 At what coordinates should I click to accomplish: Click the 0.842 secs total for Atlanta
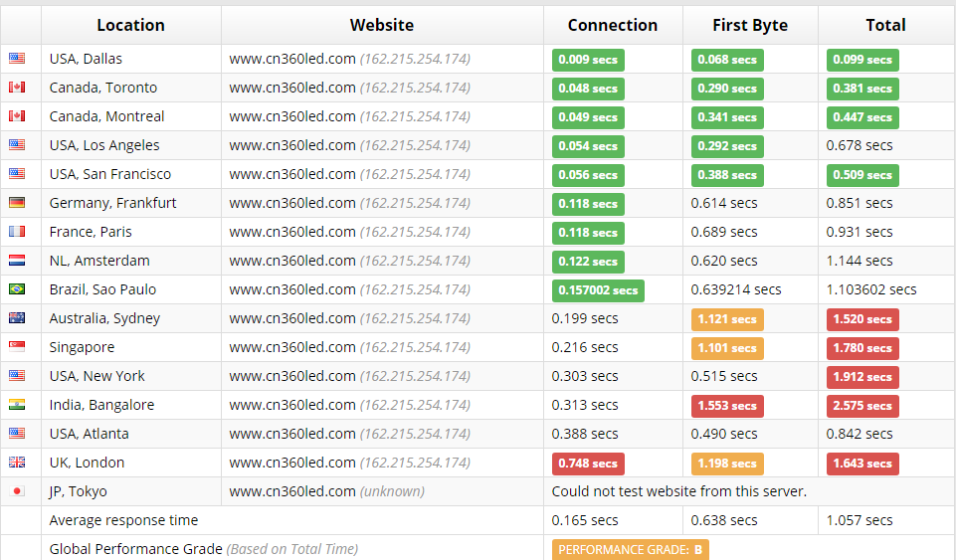(x=860, y=434)
